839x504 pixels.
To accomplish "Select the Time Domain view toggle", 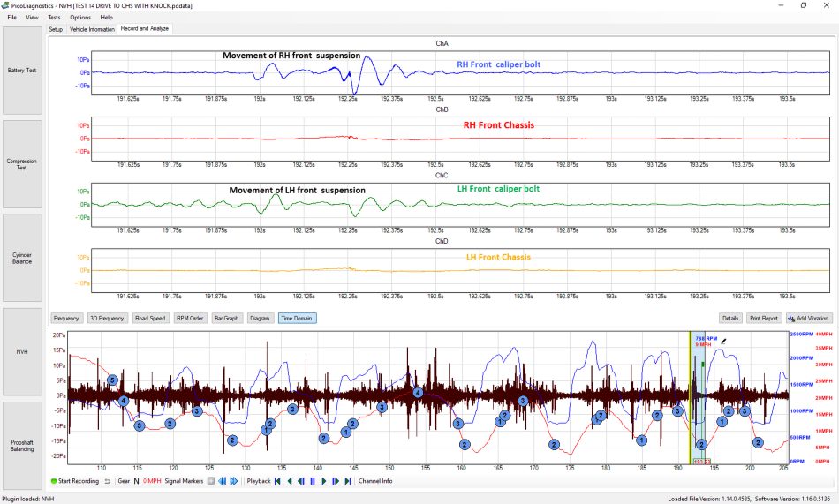I will point(297,319).
